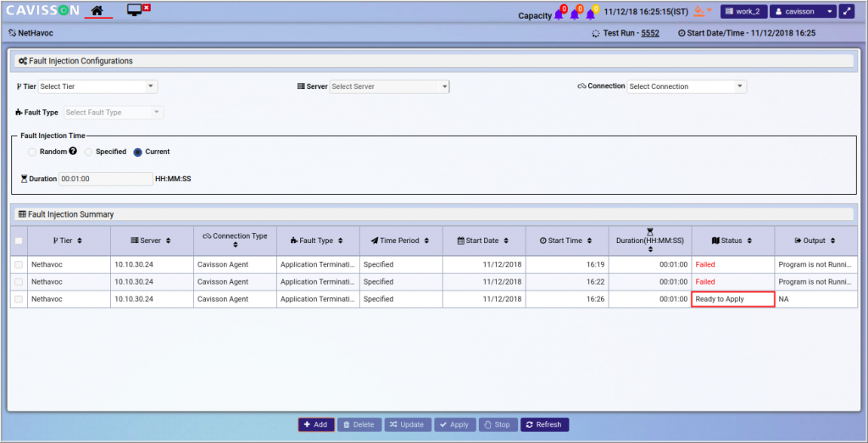Click the table icon beside Fault Injection Summary
Screen dimensions: 868x443
coord(22,214)
